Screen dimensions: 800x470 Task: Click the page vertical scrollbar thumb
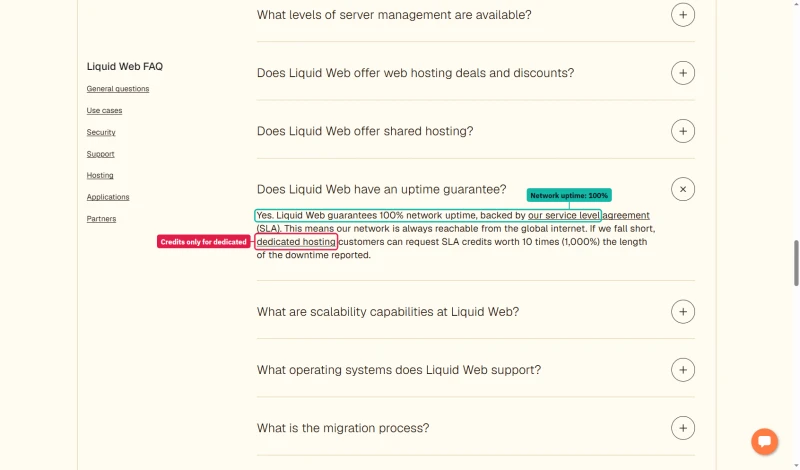(796, 263)
